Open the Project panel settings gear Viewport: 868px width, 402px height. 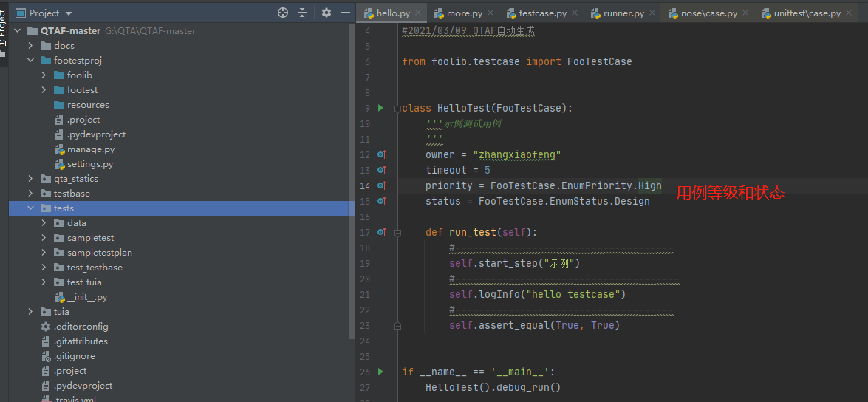327,13
